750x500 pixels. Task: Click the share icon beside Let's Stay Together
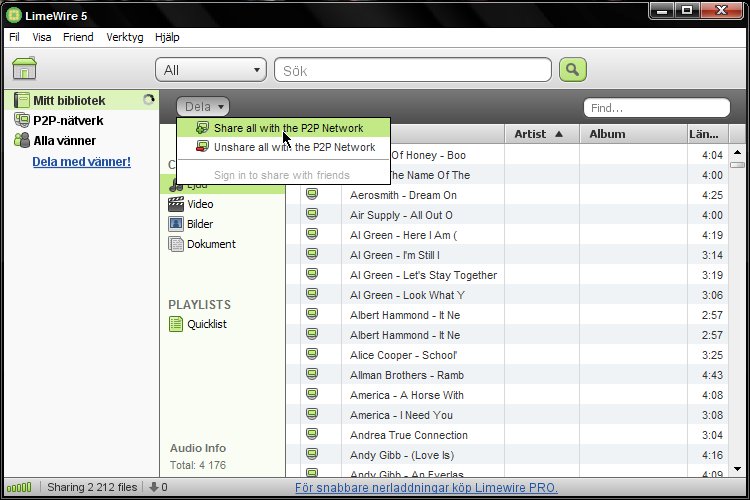[312, 274]
